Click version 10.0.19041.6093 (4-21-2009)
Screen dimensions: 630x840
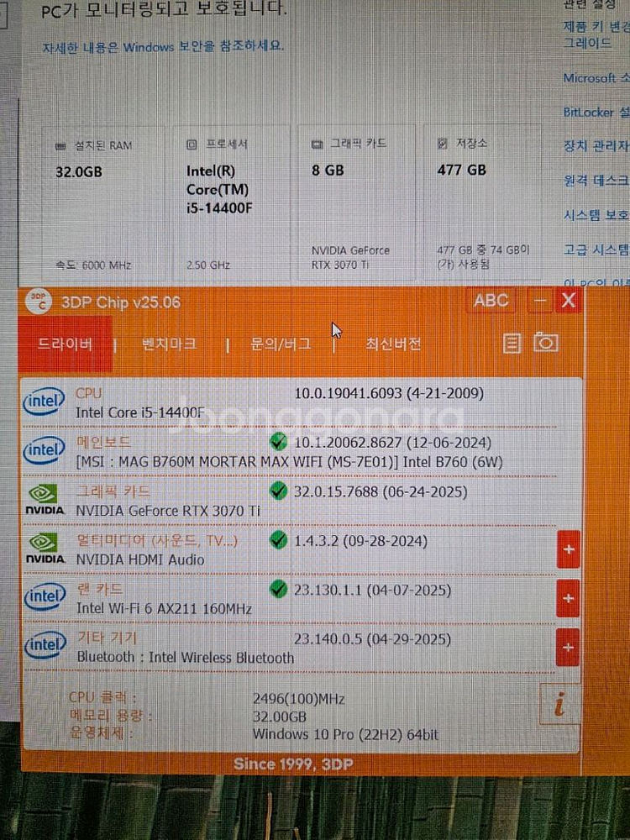pos(390,393)
